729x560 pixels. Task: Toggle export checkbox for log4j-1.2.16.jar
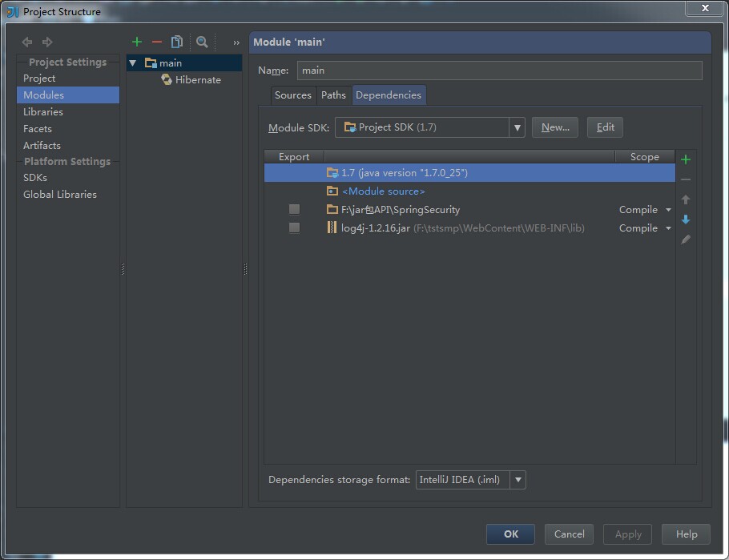click(x=294, y=228)
